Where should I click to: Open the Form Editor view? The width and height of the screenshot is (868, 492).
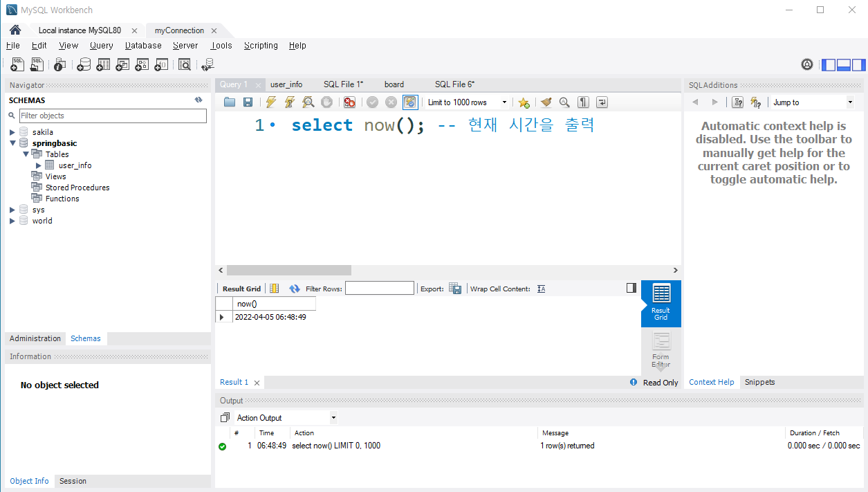click(x=661, y=349)
